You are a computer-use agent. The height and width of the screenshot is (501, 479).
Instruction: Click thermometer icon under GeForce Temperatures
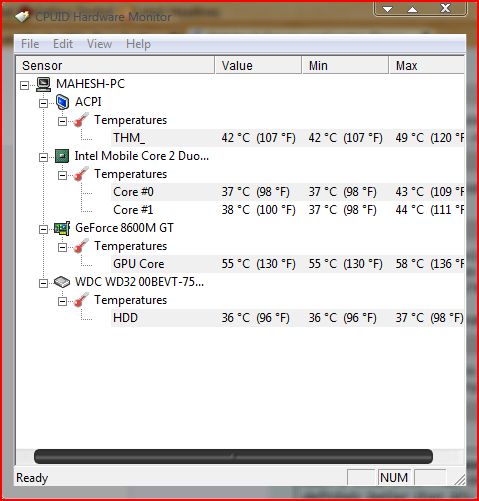81,246
